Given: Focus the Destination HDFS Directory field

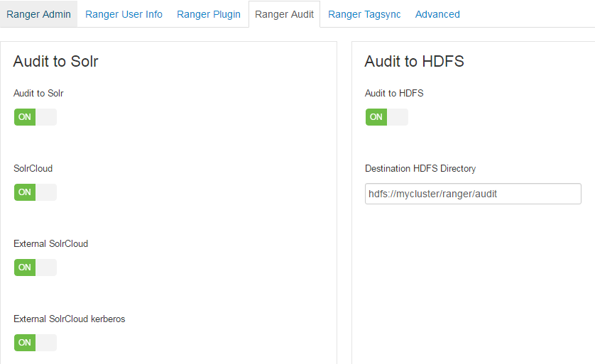Looking at the screenshot, I should click(473, 194).
